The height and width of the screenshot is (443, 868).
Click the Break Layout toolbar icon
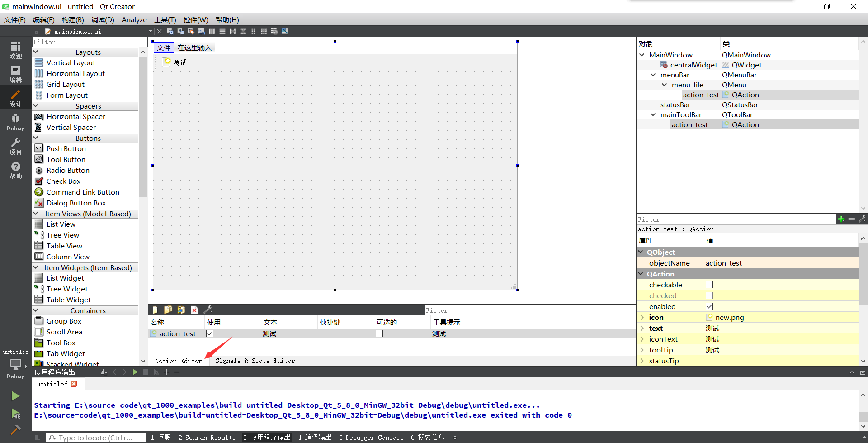pos(274,31)
